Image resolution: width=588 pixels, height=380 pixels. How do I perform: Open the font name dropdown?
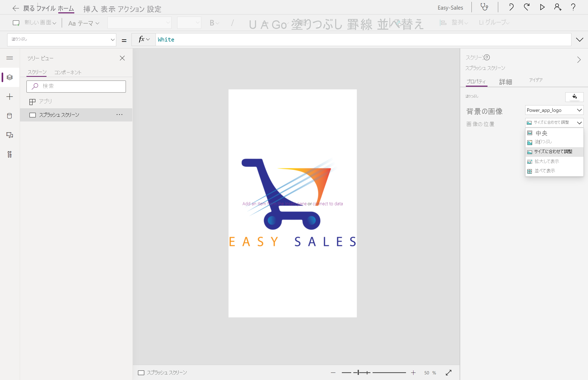(139, 23)
